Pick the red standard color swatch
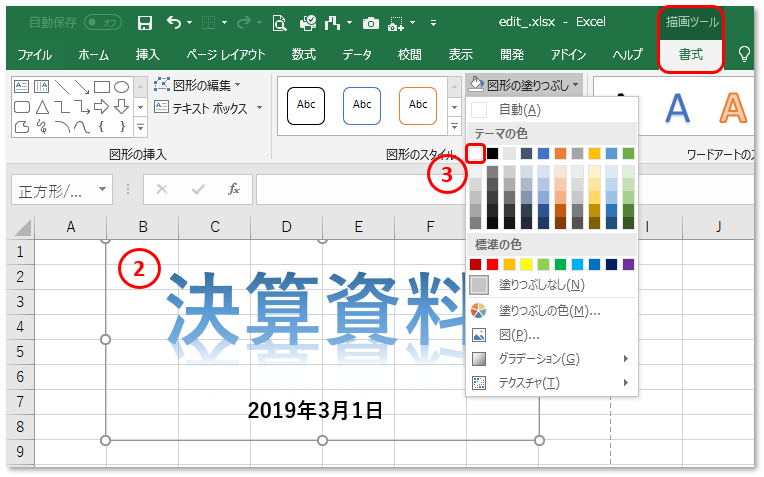The height and width of the screenshot is (477, 764). tap(493, 264)
